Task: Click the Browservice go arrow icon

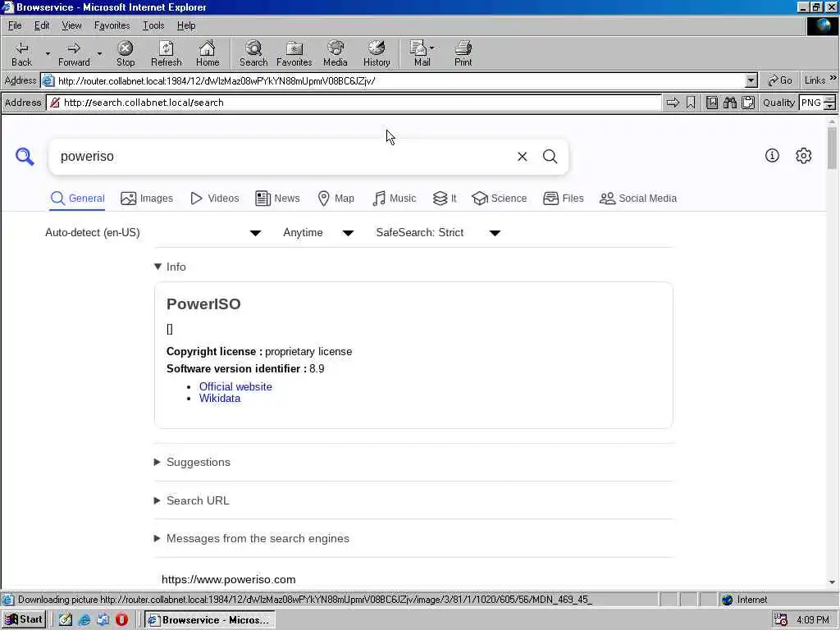Action: coord(673,103)
